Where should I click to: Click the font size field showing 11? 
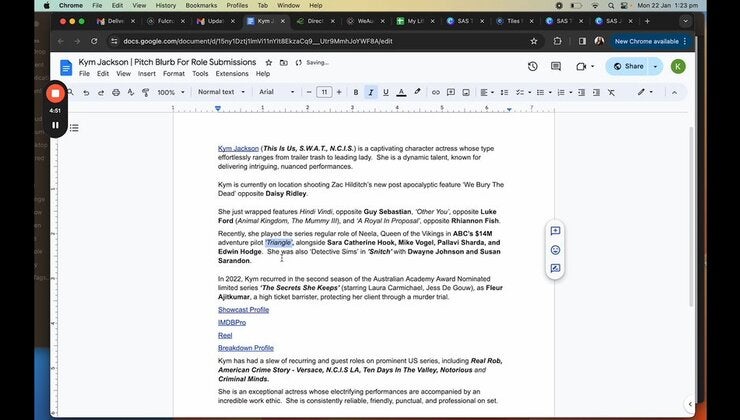(324, 92)
